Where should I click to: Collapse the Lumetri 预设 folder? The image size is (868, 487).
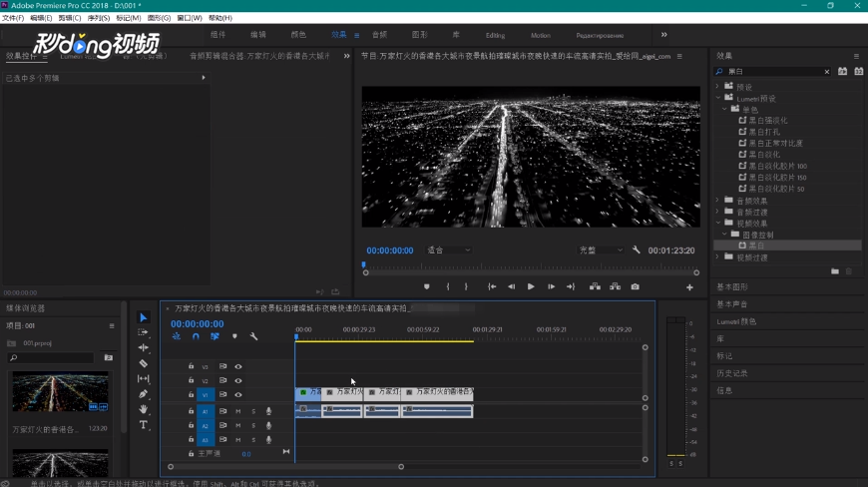(718, 98)
